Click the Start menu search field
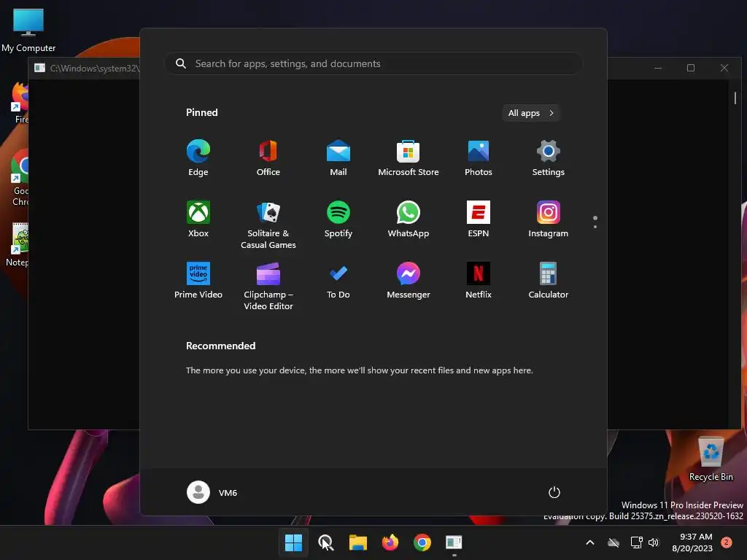Image resolution: width=747 pixels, height=560 pixels. (x=373, y=63)
